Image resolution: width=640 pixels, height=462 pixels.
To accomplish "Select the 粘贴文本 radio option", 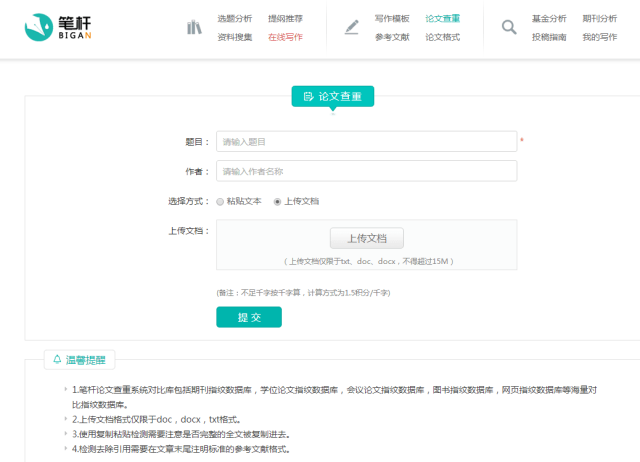I will pyautogui.click(x=220, y=202).
